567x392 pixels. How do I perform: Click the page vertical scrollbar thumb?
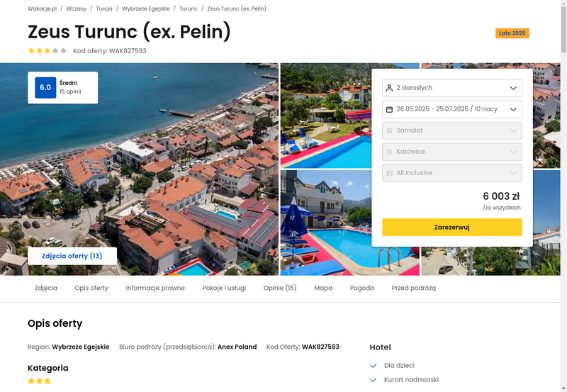563,29
